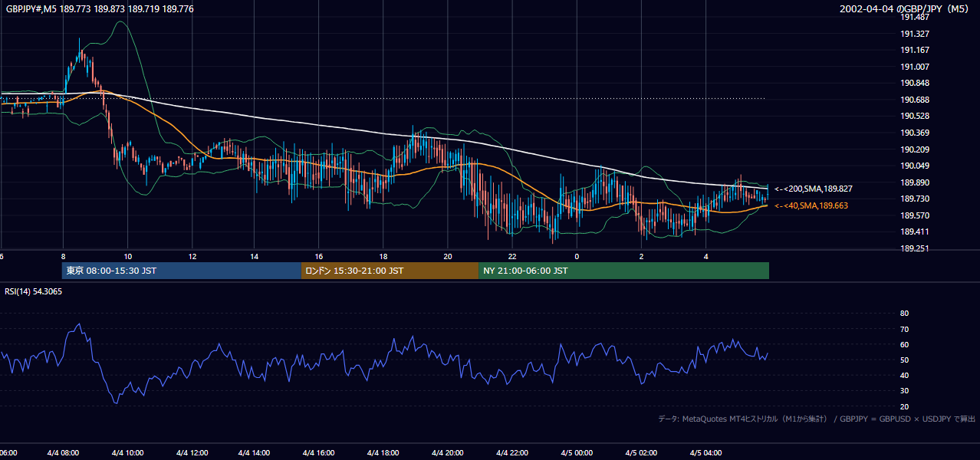Click RSI scale level 60

904,344
